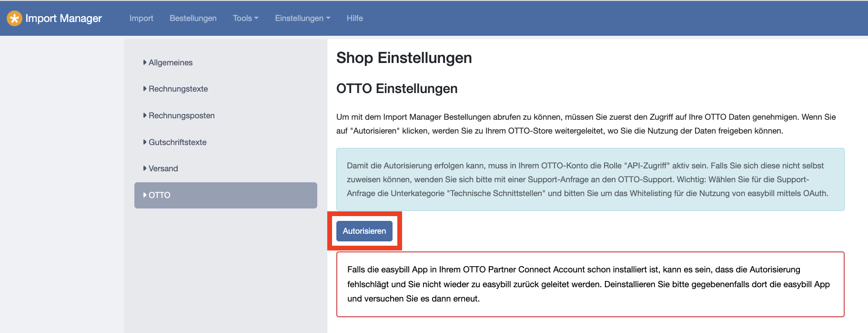This screenshot has height=333, width=868.
Task: Open the Import menu item
Action: (x=141, y=18)
